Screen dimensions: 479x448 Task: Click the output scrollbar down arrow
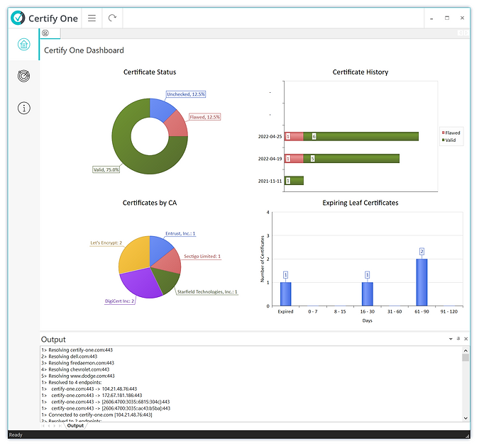click(466, 418)
